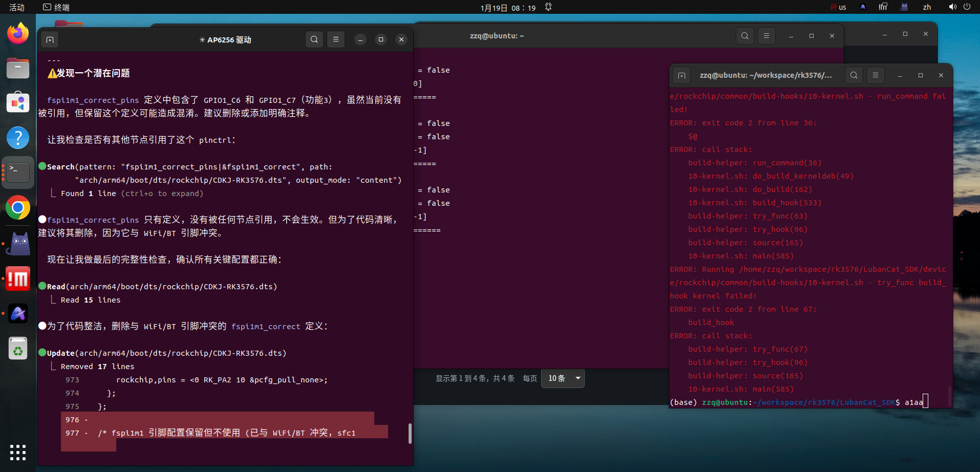
Task: Click the do_build_kerneldeb(49) stack line
Action: pyautogui.click(x=771, y=176)
